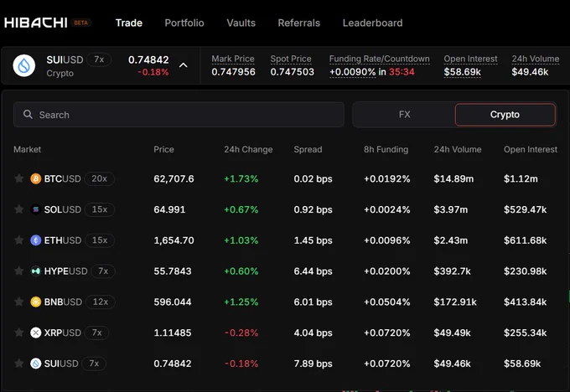Favorite BTCUSD with its star
Image resolution: width=570 pixels, height=392 pixels.
tap(19, 178)
